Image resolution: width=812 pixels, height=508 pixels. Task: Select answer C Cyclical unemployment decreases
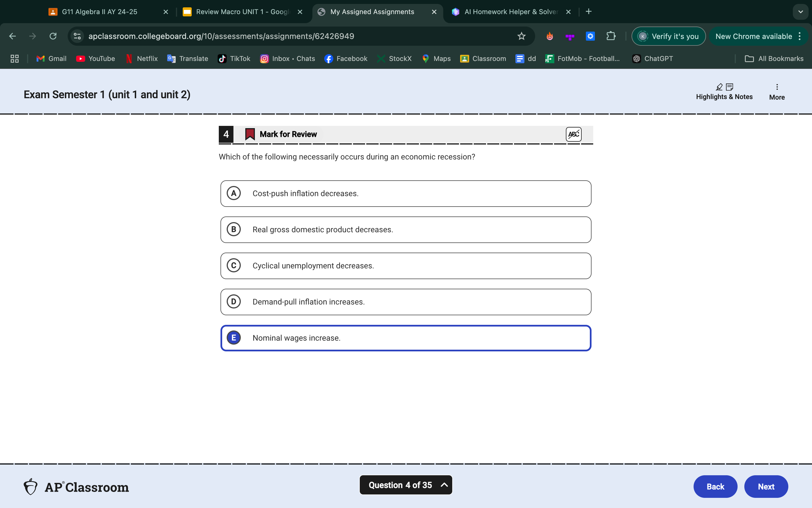click(406, 266)
